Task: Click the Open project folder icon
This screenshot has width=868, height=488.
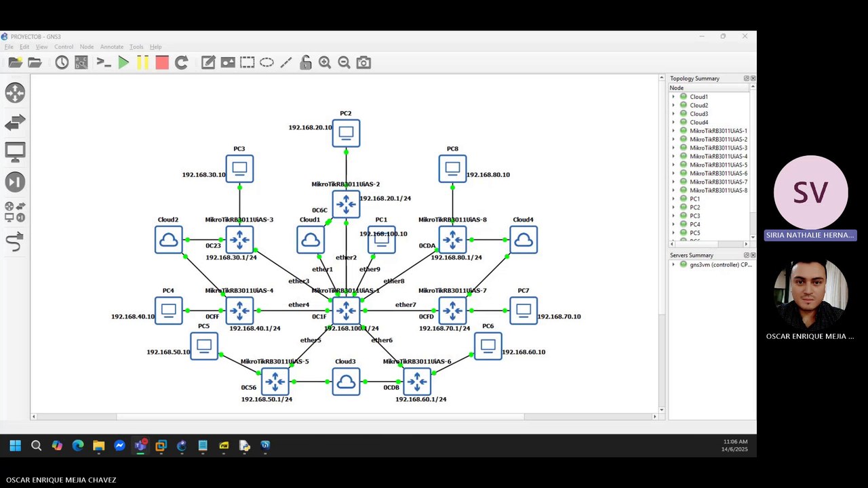Action: (x=35, y=62)
